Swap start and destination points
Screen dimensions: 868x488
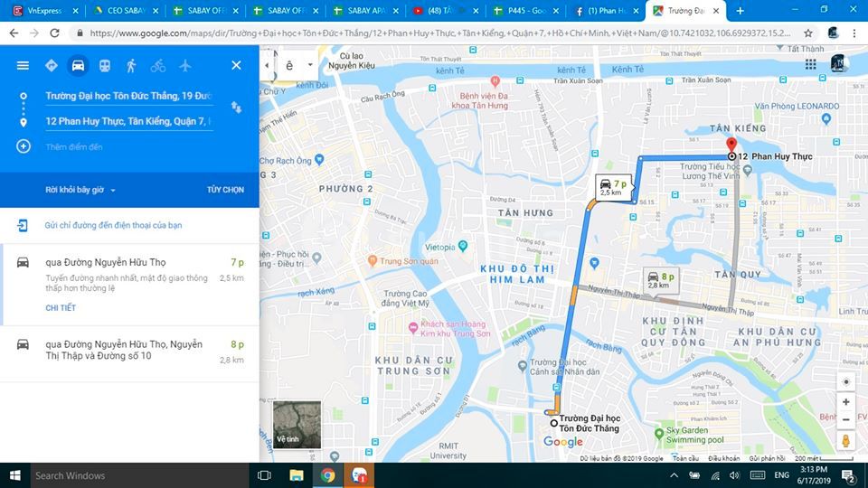point(236,108)
